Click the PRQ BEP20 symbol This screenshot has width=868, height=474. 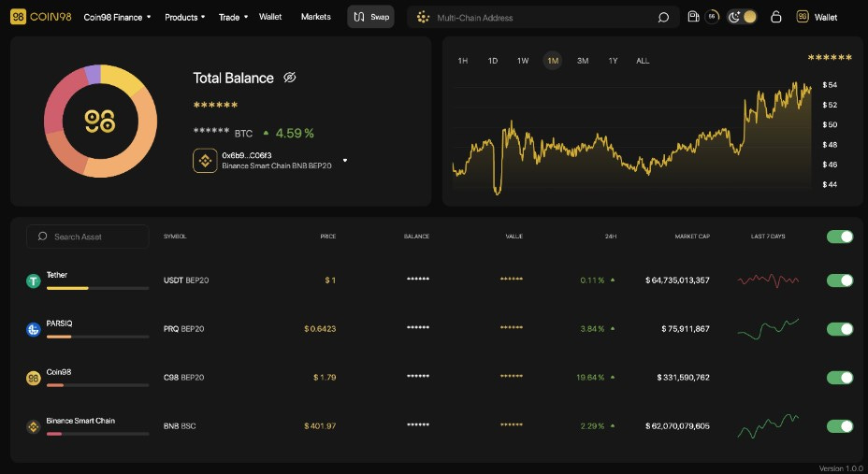[183, 329]
